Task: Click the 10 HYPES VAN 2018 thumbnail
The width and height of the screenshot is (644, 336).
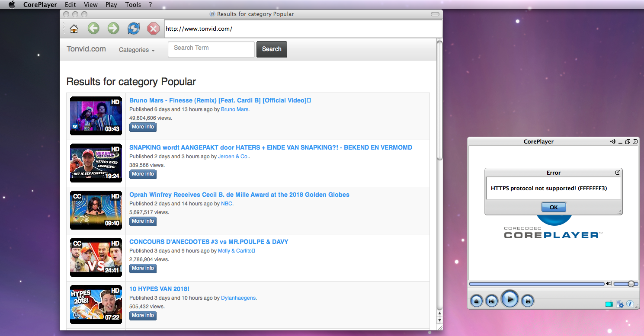Action: click(96, 304)
